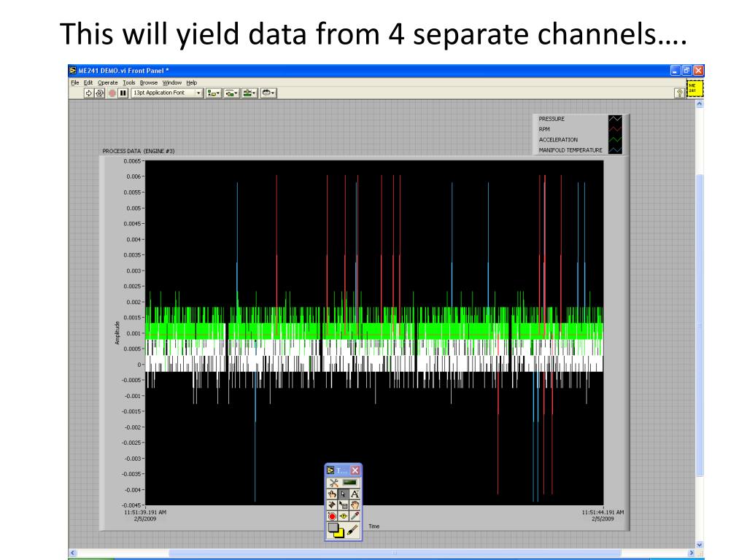Screen dimensions: 747x560
Task: Click the Abort Execution stop button
Action: pos(112,93)
